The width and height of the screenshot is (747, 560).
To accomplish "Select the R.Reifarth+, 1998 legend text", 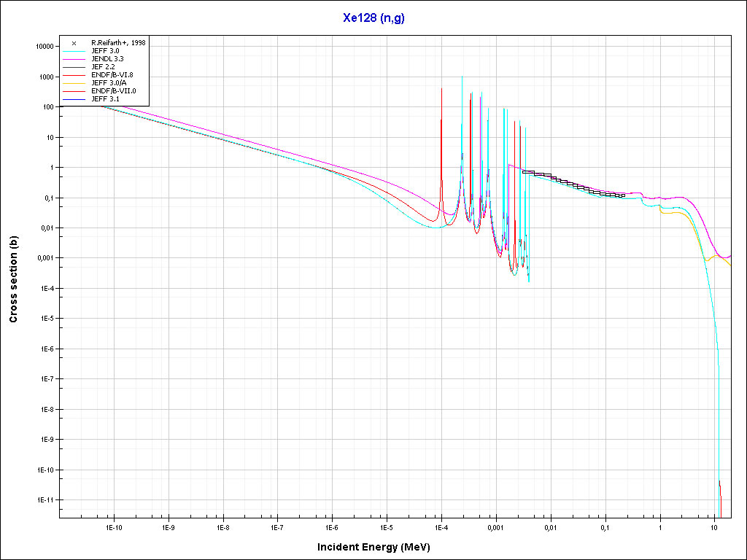I will (117, 43).
